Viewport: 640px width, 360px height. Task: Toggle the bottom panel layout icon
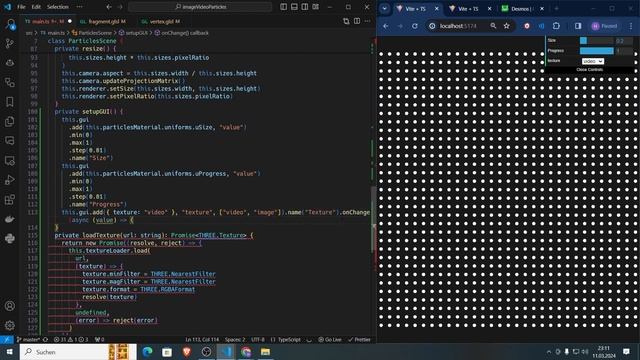point(294,7)
